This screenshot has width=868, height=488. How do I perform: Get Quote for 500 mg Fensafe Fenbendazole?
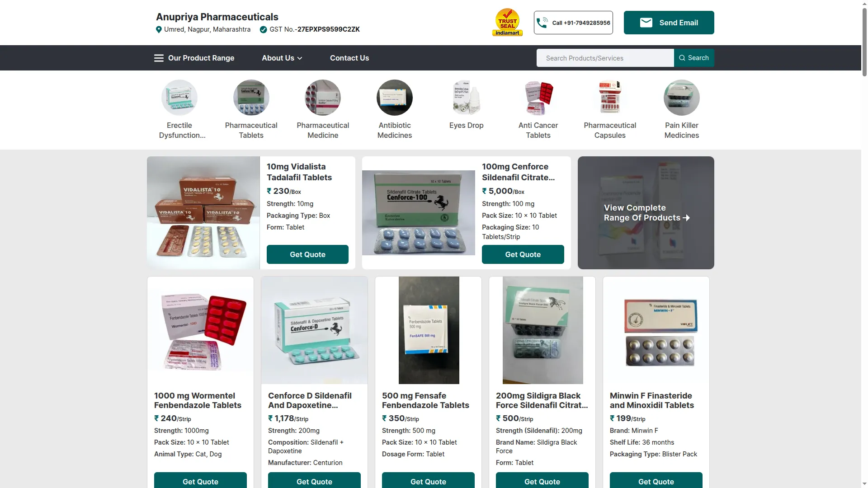click(x=428, y=480)
